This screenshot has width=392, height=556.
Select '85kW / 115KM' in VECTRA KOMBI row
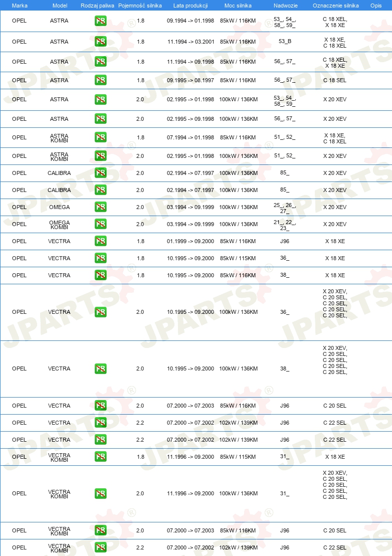[238, 457]
